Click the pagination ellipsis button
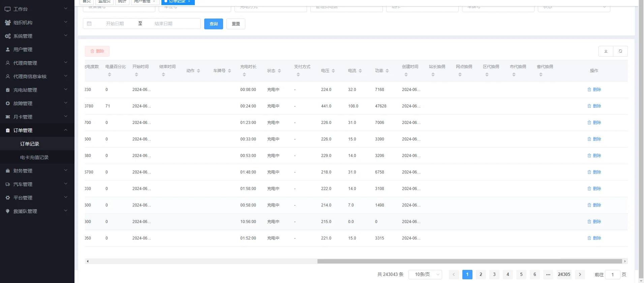The image size is (644, 283). pos(548,275)
